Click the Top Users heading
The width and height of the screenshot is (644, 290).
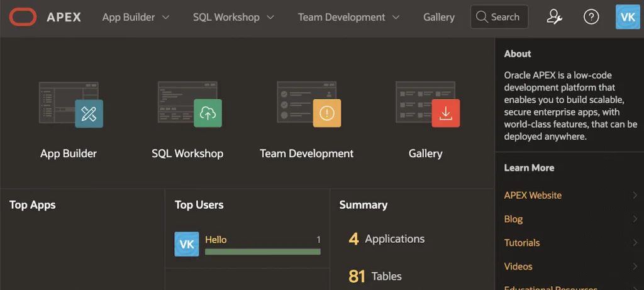click(x=199, y=205)
